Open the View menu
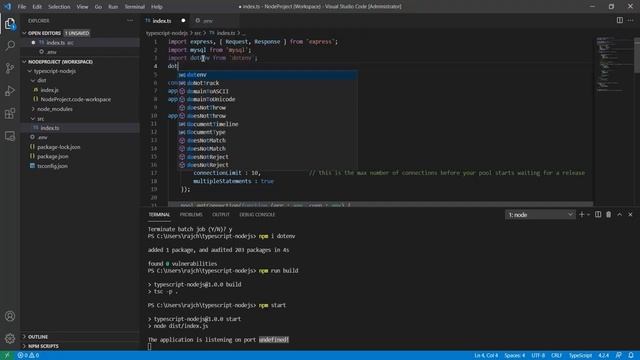The width and height of the screenshot is (640, 360). (82, 7)
